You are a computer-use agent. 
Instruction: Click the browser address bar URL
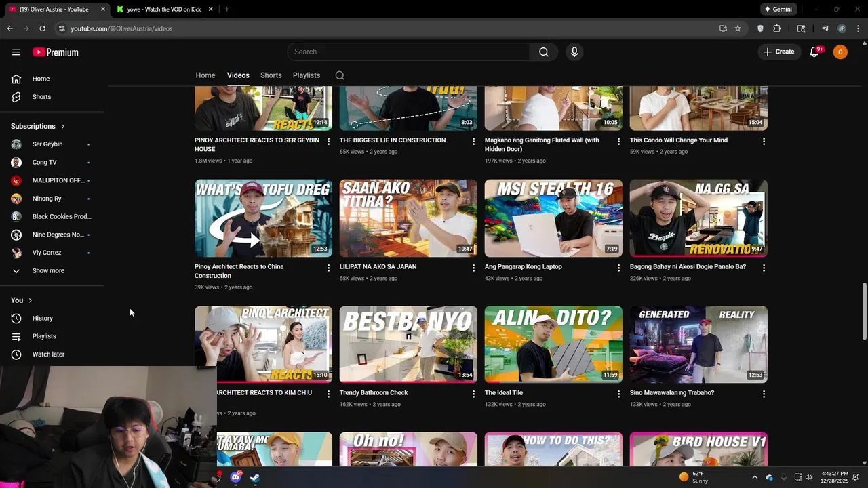click(121, 28)
